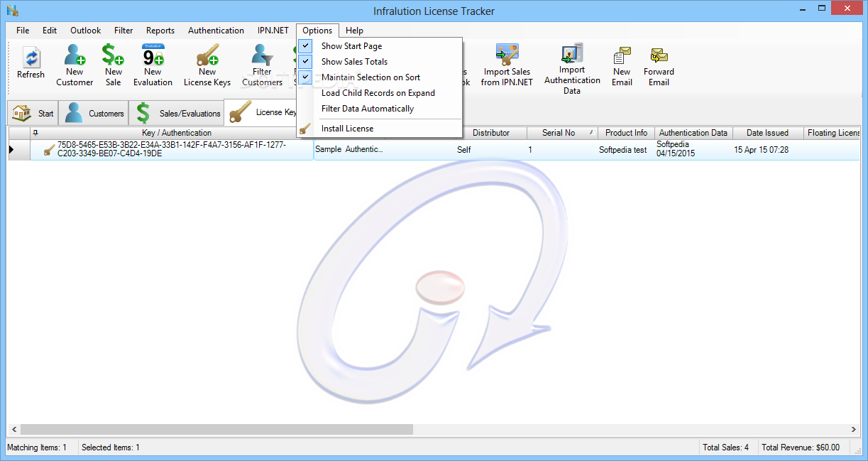Toggle the Show Sales Totals option
868x461 pixels.
coord(380,62)
